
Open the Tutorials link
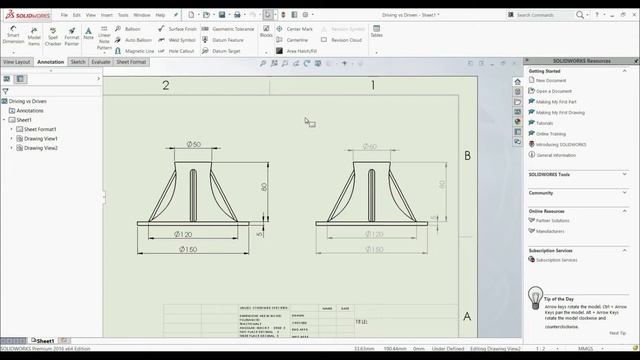[x=544, y=123]
